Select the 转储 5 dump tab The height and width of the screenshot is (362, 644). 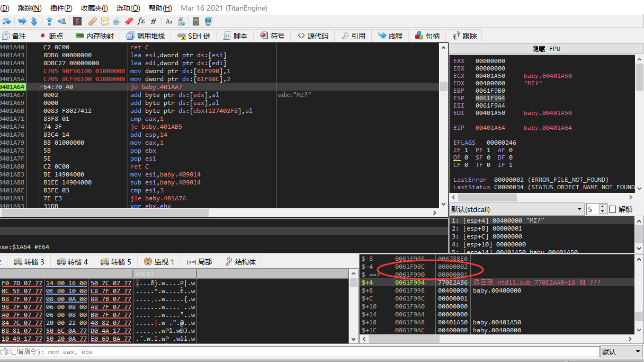click(117, 262)
